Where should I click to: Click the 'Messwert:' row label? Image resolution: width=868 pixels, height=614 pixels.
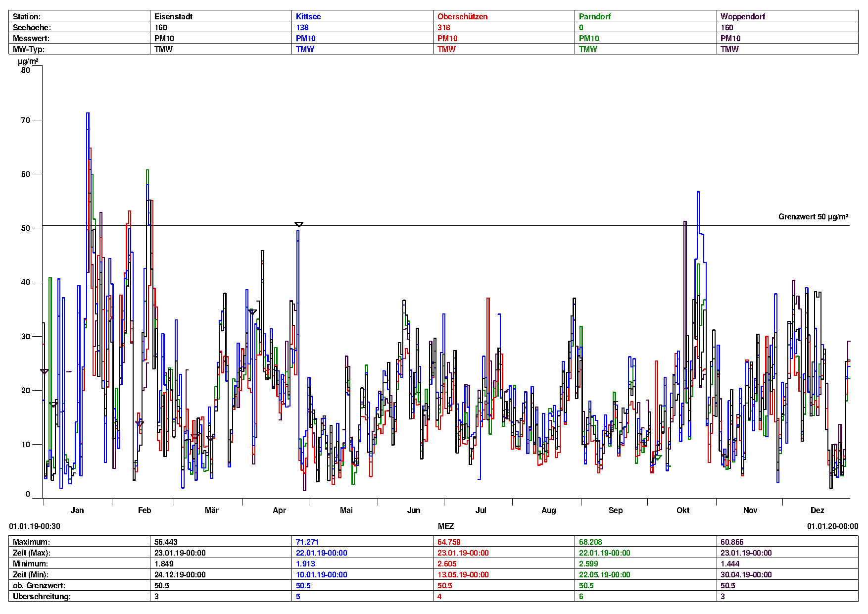pyautogui.click(x=31, y=38)
